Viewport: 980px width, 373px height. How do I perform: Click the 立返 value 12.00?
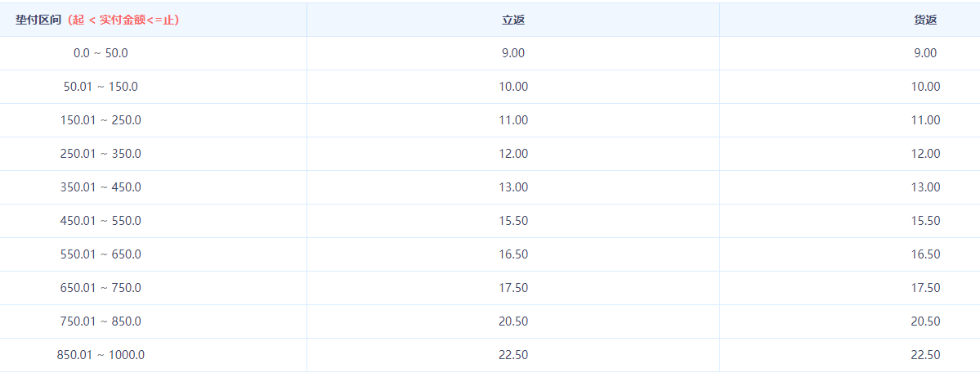(513, 154)
